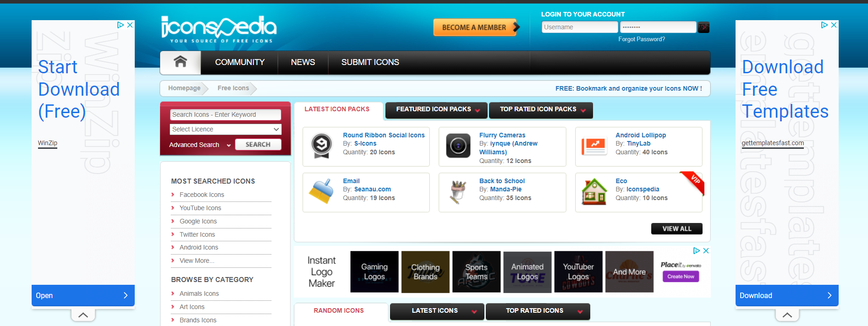Expand Latest Icons tab arrow
Screen dimensions: 868x326
[474, 311]
